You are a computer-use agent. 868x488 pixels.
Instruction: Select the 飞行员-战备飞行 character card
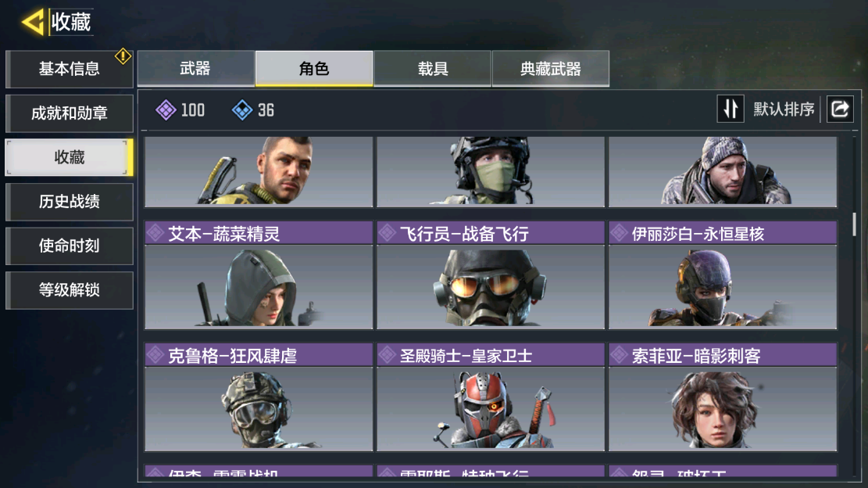(491, 275)
